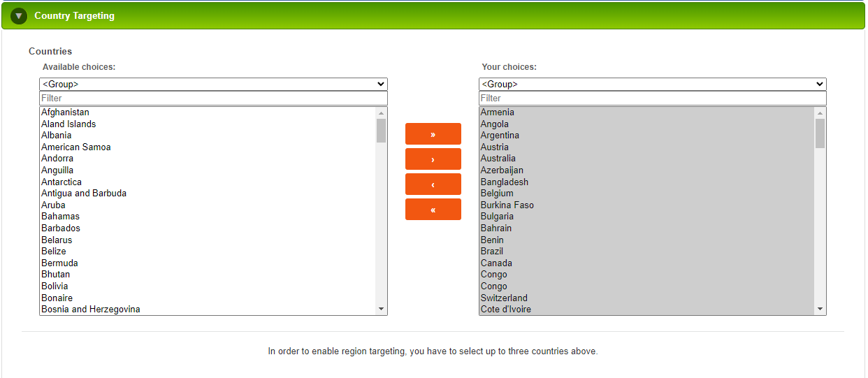This screenshot has height=378, width=868.
Task: Click the Country Targeting header title
Action: 74,15
